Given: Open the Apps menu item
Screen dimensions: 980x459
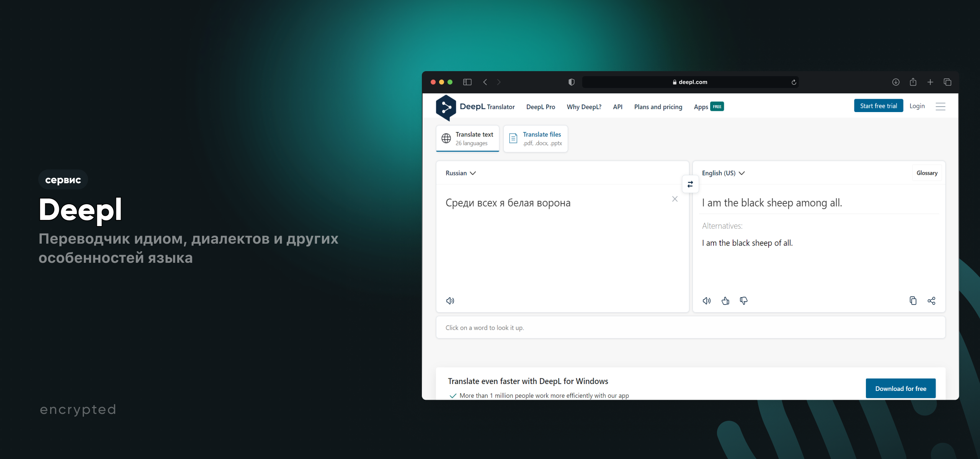Looking at the screenshot, I should click(x=701, y=107).
